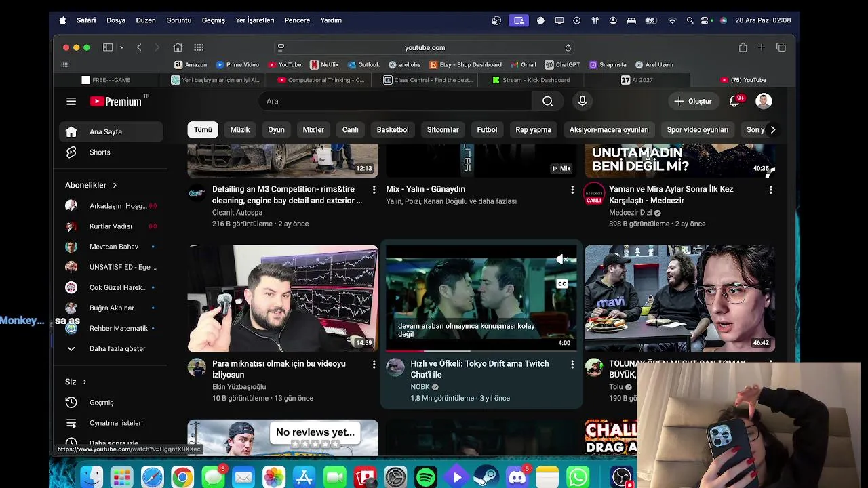Open Steam from the Dock

tap(487, 477)
